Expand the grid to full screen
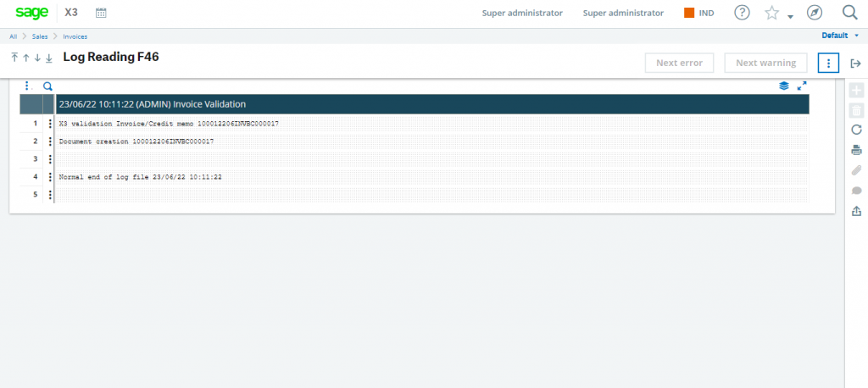The width and height of the screenshot is (868, 388). (x=802, y=86)
